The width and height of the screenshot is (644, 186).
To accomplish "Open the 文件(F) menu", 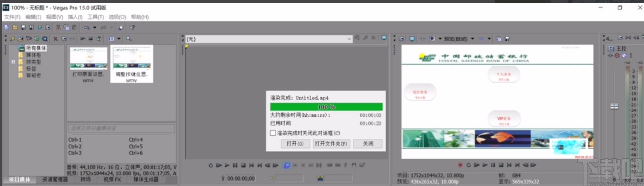I will click(x=12, y=17).
